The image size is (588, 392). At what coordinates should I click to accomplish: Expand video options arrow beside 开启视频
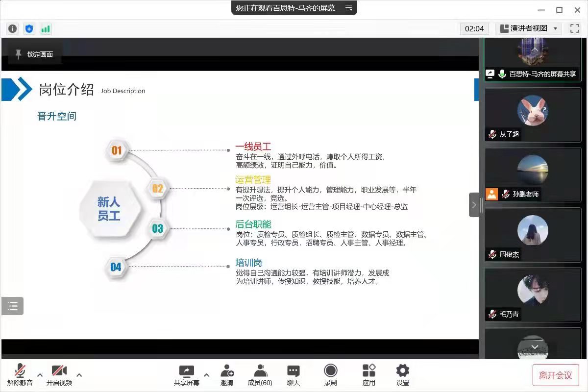79,375
